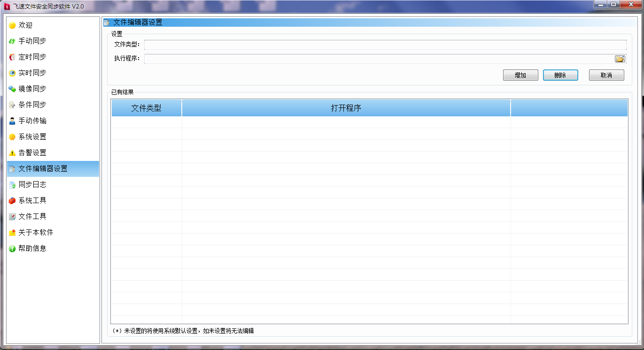Click the 实时同步 sidebar icon
Image resolution: width=644 pixels, height=350 pixels.
click(12, 73)
